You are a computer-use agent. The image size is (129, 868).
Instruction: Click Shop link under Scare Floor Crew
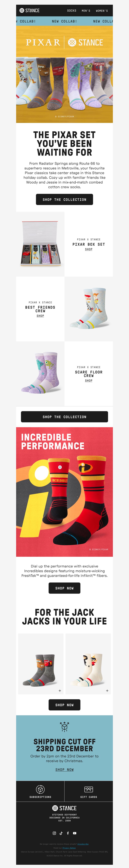89,380
